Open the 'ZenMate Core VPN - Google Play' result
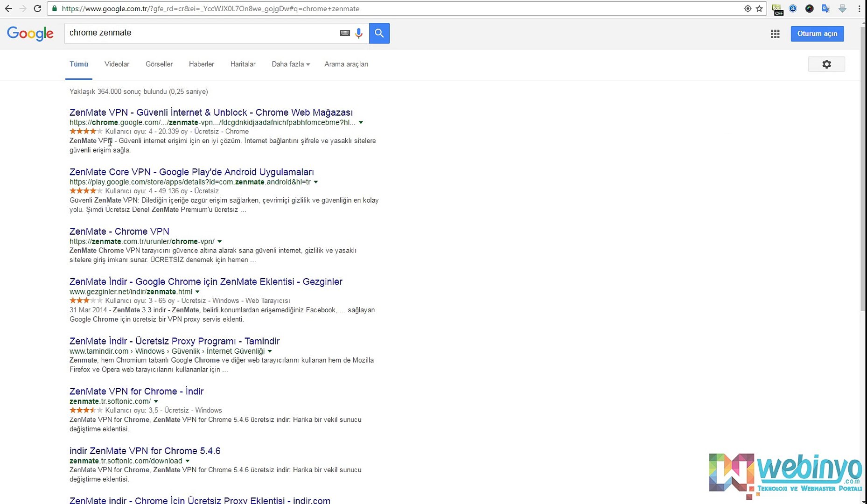The width and height of the screenshot is (867, 504). pyautogui.click(x=192, y=172)
